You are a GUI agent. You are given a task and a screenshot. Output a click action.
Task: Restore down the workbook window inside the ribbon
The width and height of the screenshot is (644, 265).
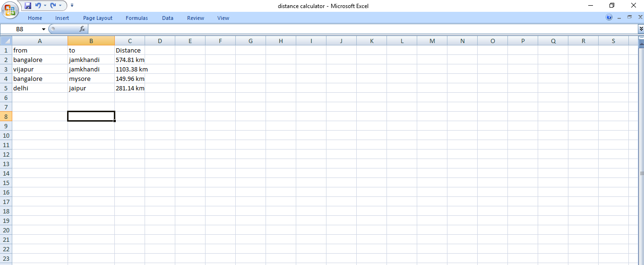coord(629,17)
